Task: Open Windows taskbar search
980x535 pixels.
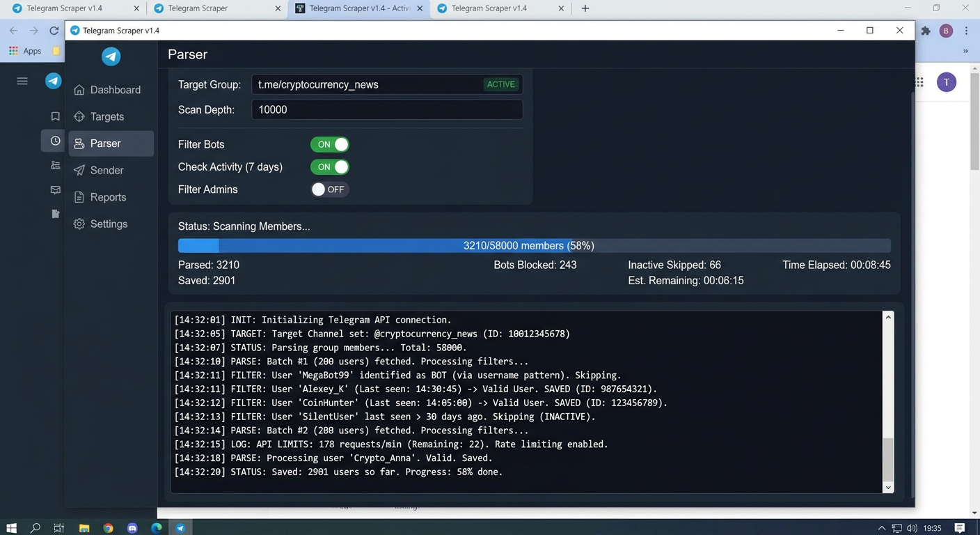Action: [35, 528]
